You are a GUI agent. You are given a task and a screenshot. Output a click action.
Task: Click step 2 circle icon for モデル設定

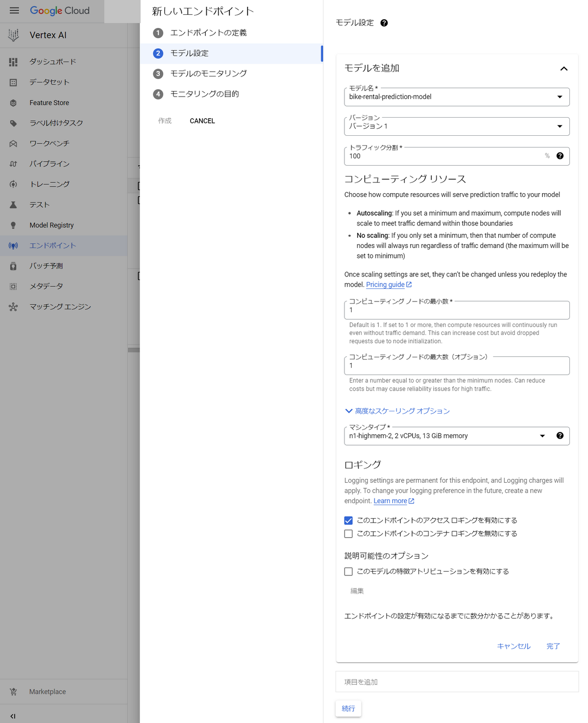click(158, 53)
